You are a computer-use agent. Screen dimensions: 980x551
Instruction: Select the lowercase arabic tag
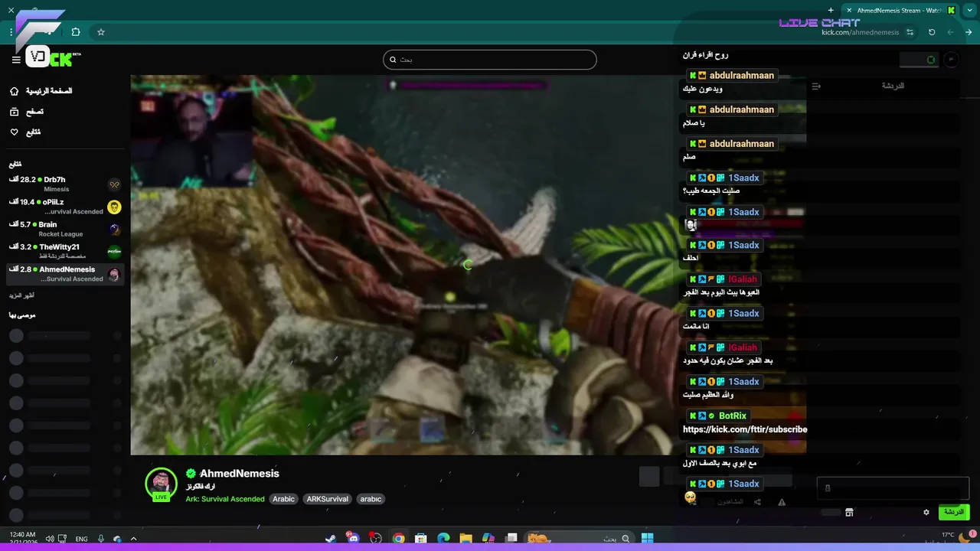click(371, 499)
